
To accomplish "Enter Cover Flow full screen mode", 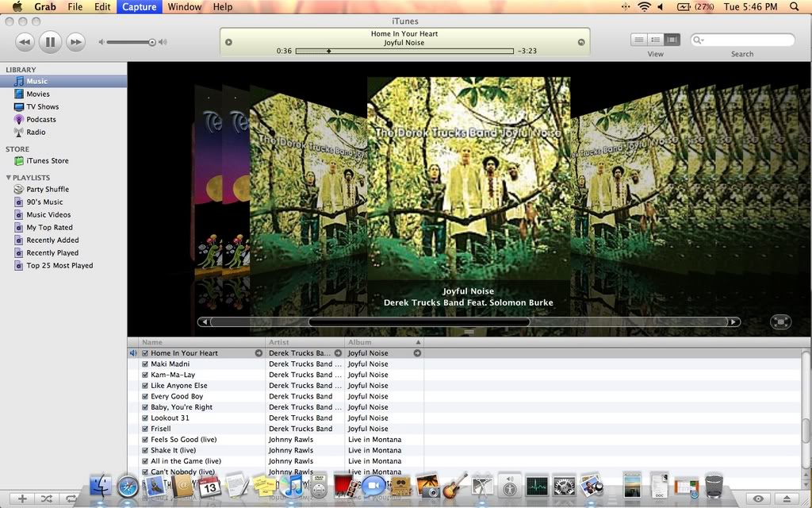I will coord(780,322).
